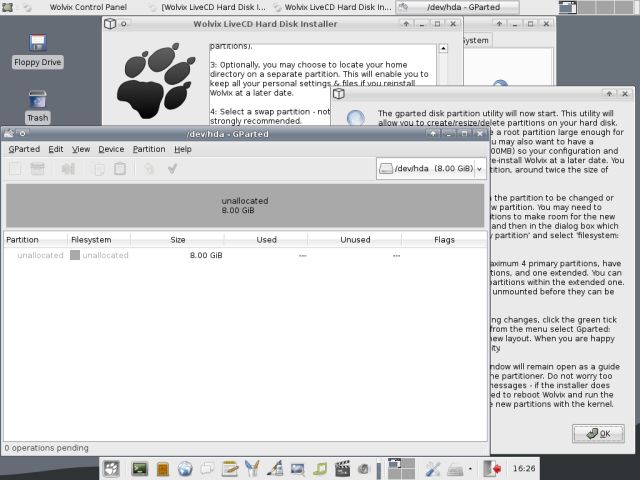The image size is (640, 480).
Task: Click the green tick Apply toolbar icon
Action: [172, 169]
